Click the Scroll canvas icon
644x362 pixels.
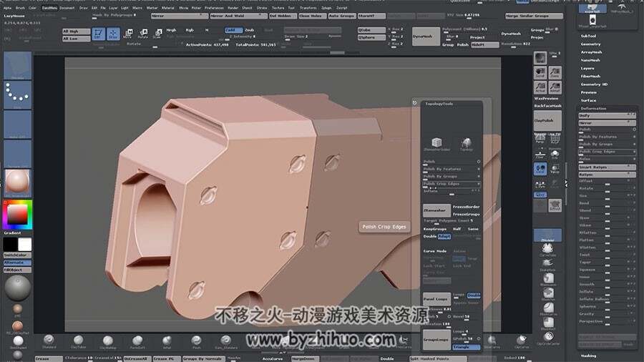point(540,73)
